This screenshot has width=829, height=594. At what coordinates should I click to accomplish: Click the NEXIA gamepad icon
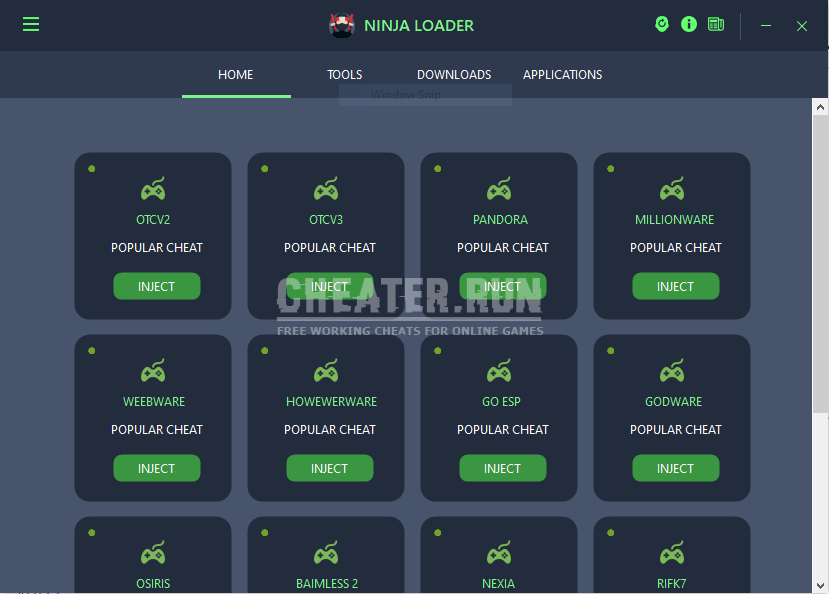[499, 552]
